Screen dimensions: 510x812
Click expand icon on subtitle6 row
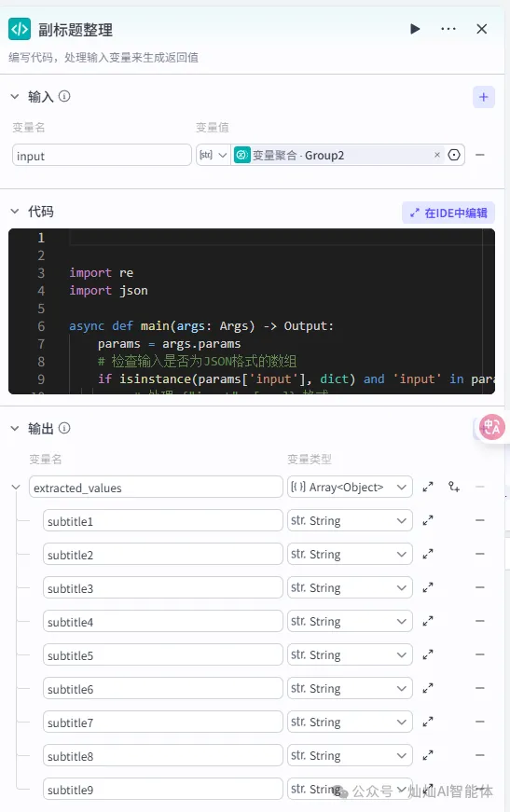[x=428, y=689]
